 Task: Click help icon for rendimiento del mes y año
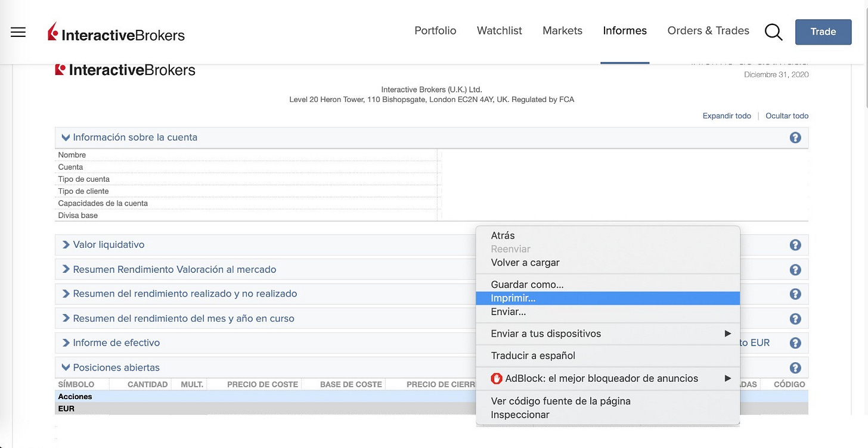coord(795,319)
